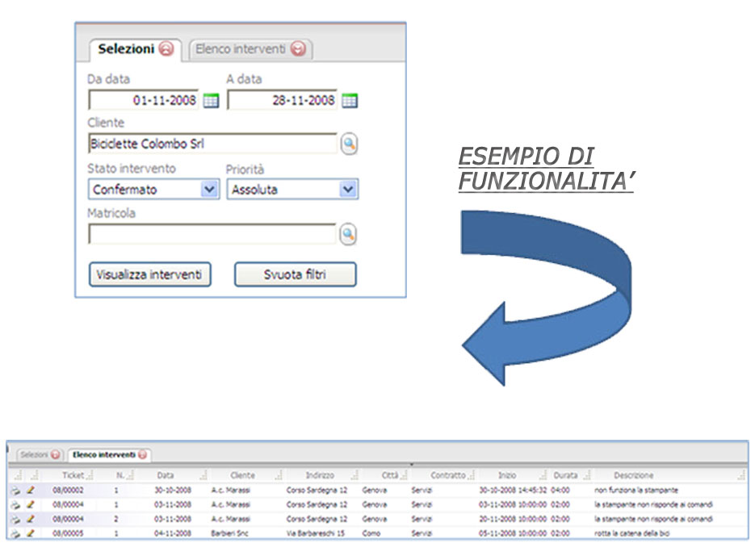755x560 pixels.
Task: Sort by the Descrizione column header
Action: (x=634, y=475)
